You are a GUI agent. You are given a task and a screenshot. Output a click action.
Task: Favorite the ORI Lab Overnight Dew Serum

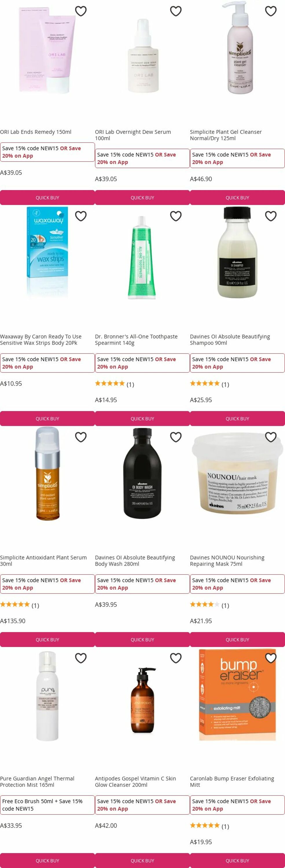[176, 11]
